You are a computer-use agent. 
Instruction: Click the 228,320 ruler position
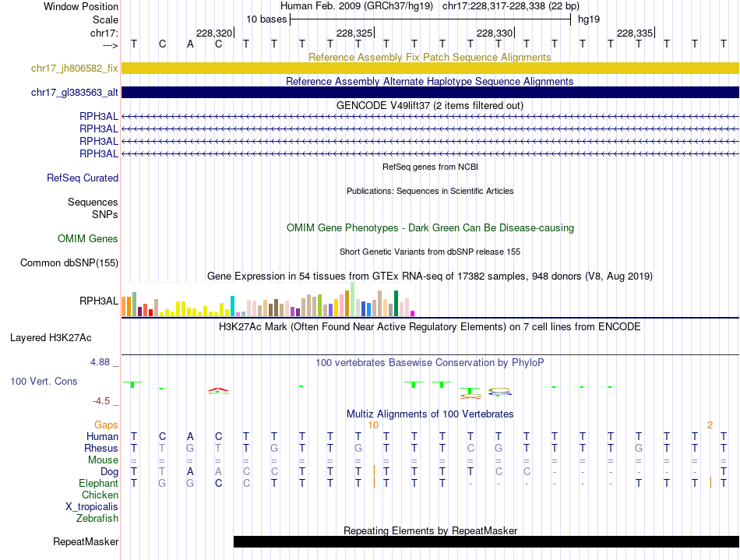pos(214,33)
